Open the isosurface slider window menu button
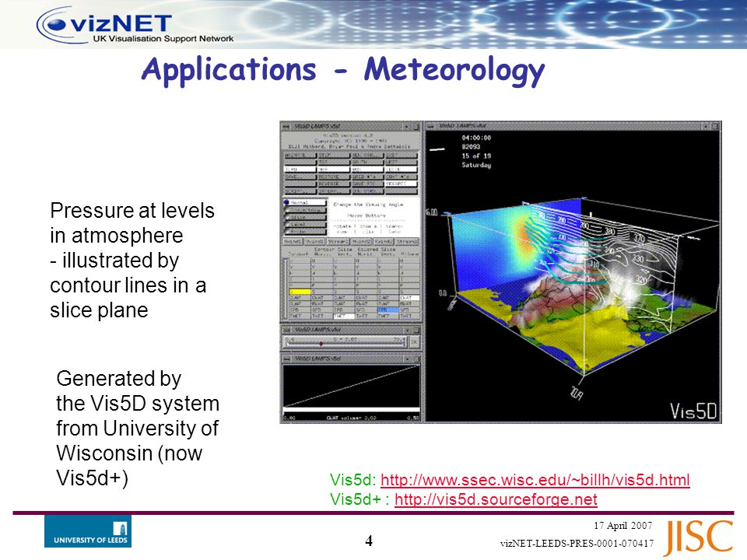The image size is (747, 560). (x=286, y=330)
